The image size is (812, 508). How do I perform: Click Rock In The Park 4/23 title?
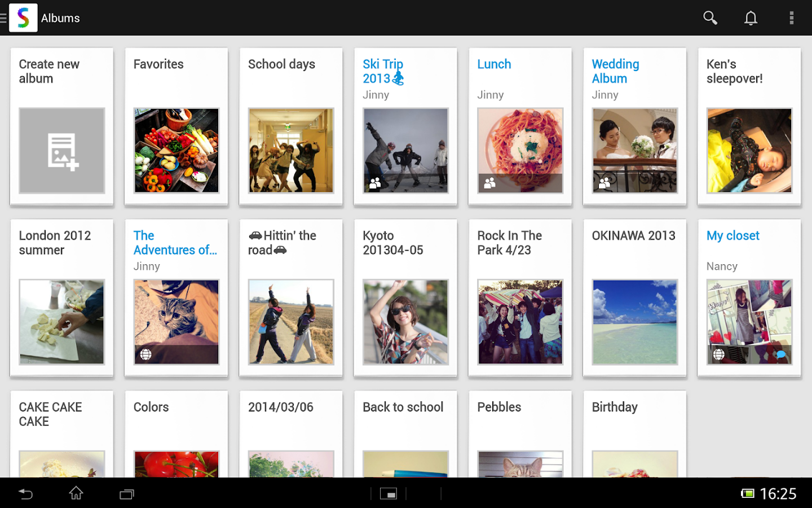tap(509, 243)
